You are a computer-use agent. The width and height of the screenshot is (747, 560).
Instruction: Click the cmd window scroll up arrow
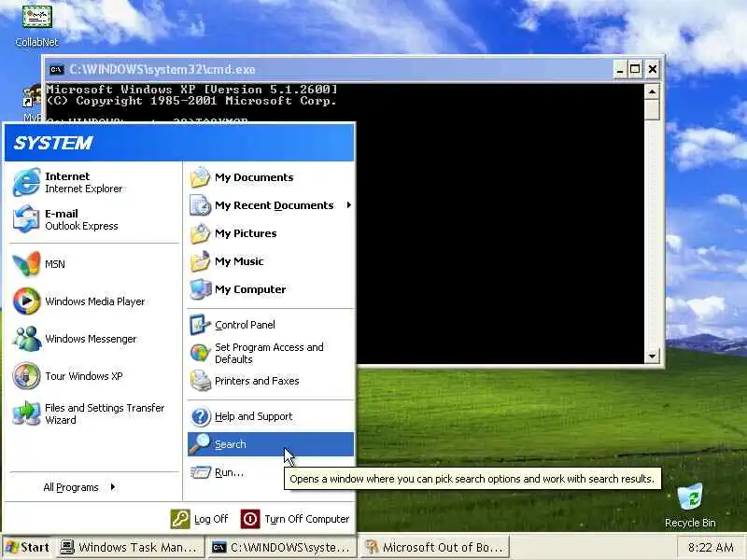pyautogui.click(x=652, y=91)
